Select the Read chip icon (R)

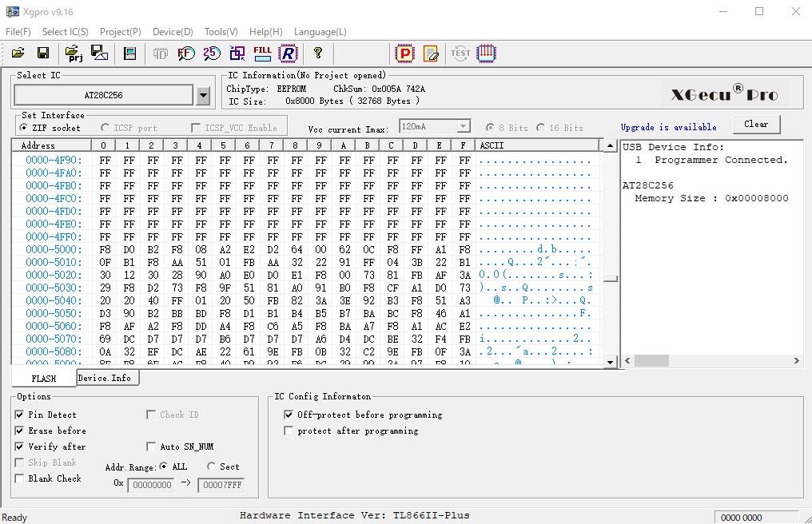pyautogui.click(x=287, y=53)
